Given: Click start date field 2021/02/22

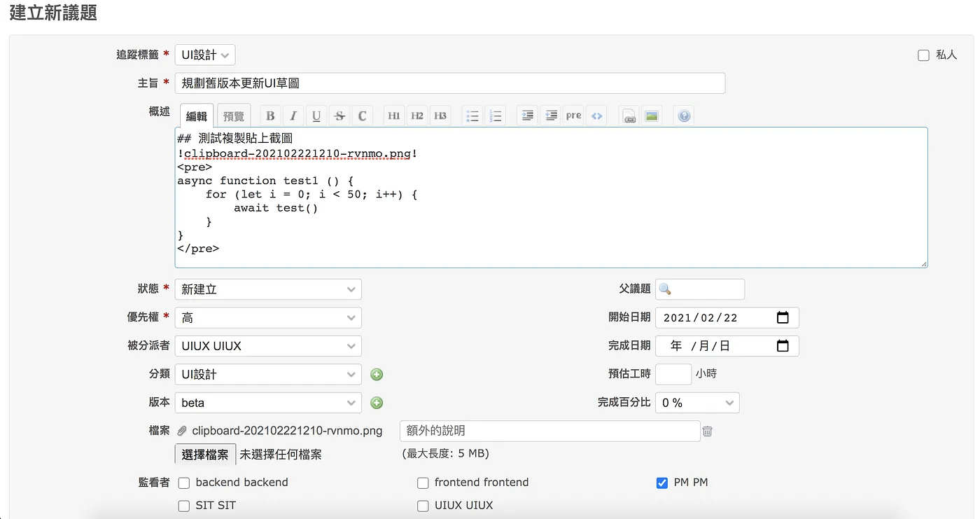Looking at the screenshot, I should 727,317.
